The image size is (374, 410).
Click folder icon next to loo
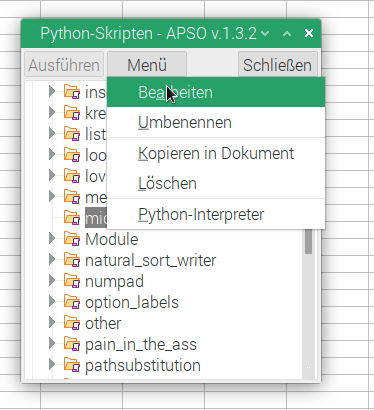pos(72,155)
